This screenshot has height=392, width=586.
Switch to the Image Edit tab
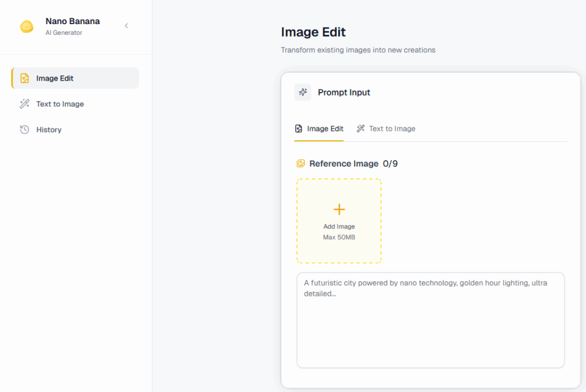point(319,129)
